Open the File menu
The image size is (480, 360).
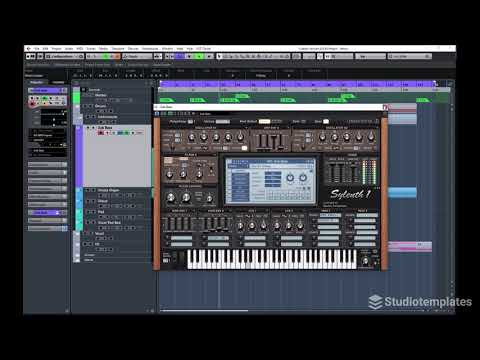click(37, 49)
